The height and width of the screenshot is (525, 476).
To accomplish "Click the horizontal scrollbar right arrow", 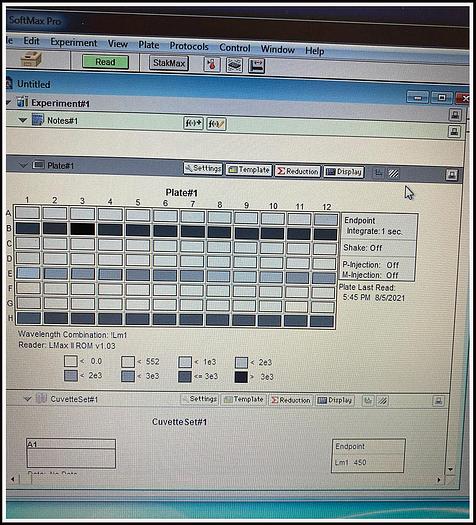I will click(439, 480).
